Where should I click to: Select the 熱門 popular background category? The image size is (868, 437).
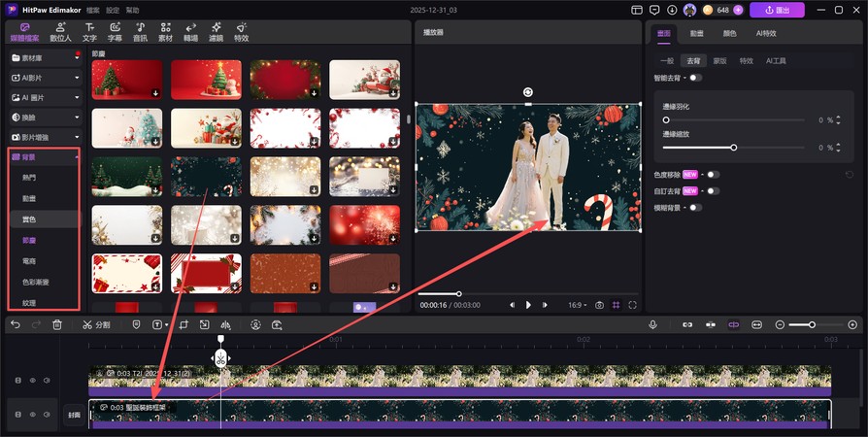click(29, 178)
